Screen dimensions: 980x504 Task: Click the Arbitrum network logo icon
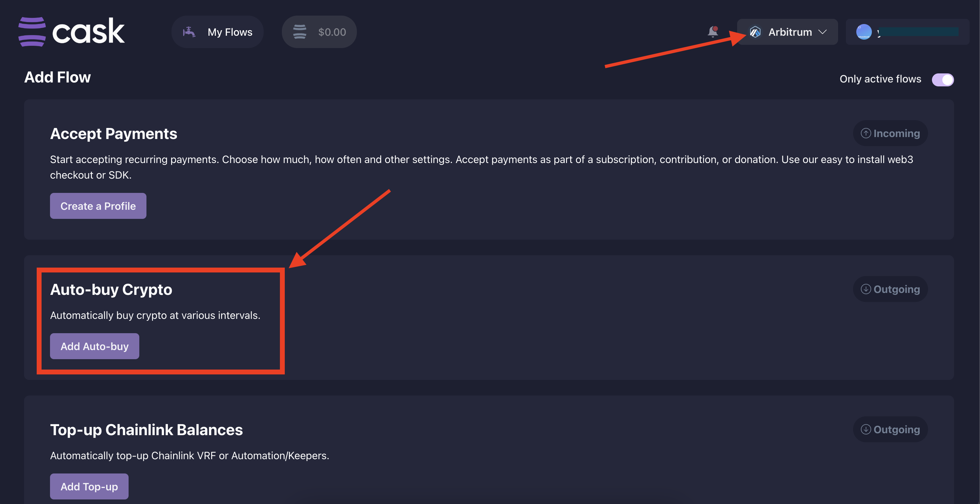(755, 32)
